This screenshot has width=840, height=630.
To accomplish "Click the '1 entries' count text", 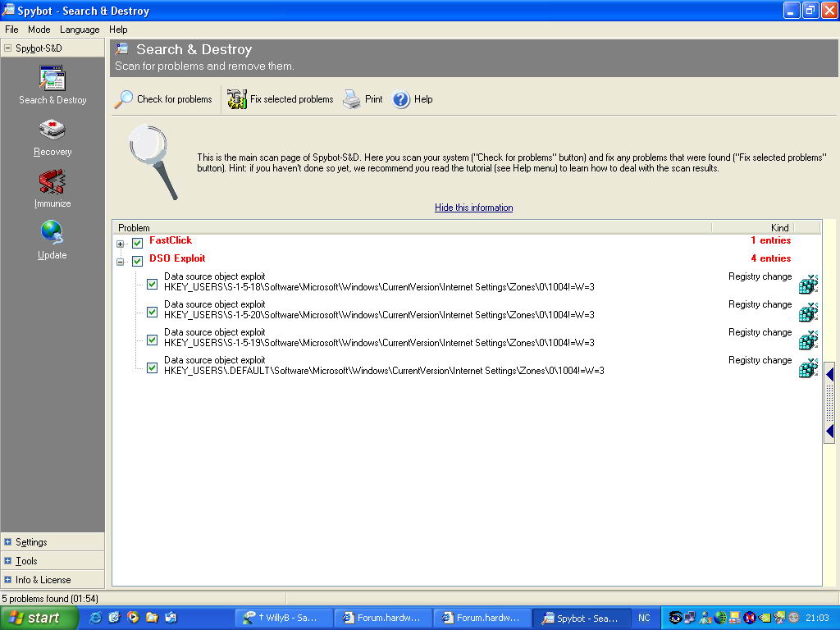I will click(771, 240).
